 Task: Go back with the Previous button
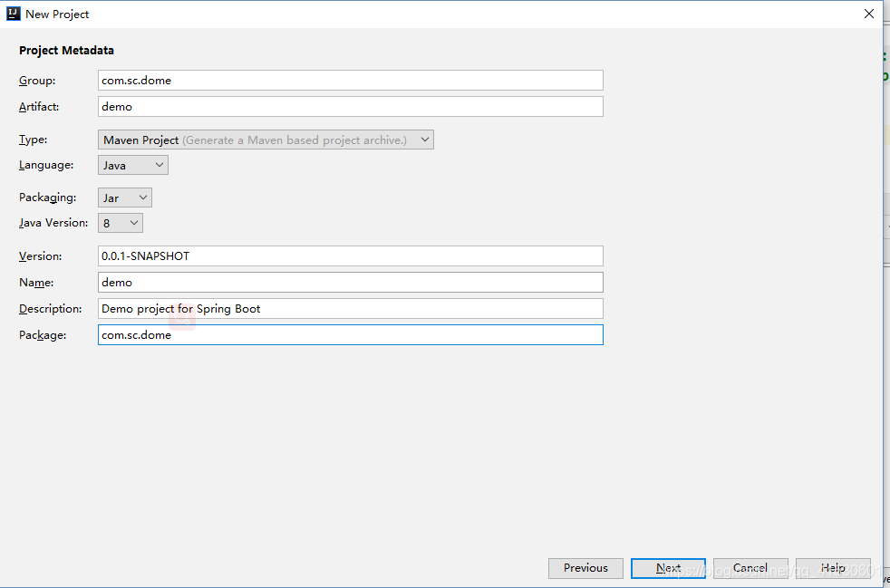click(585, 568)
